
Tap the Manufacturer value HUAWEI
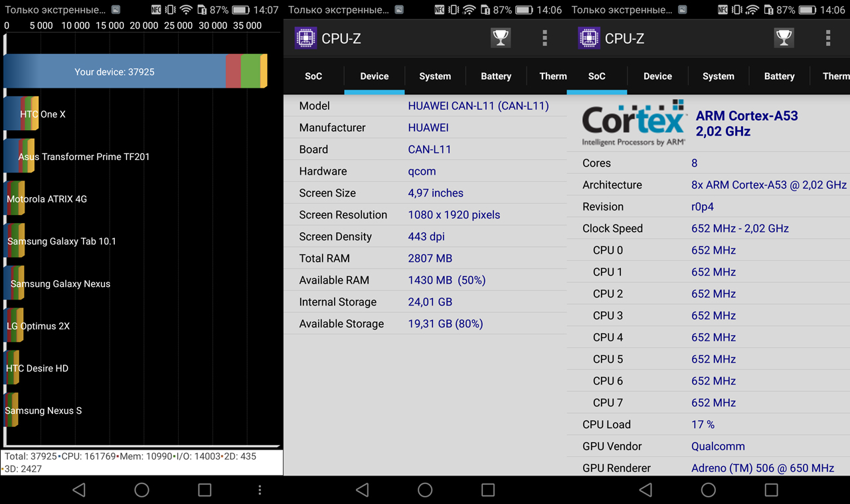(x=428, y=127)
